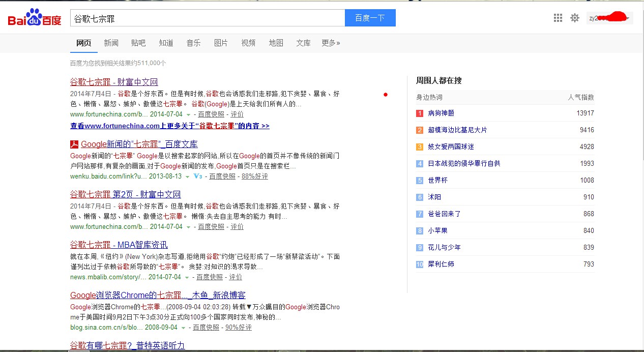Expand arrow in blog.sina.com.cn result
Screen dimensions: 644x352
click(x=183, y=328)
